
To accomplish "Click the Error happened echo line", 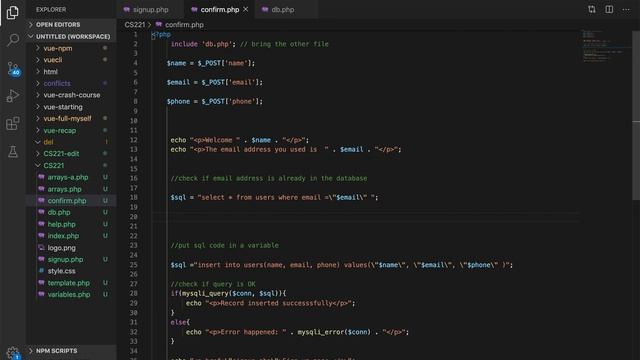I will tap(297, 332).
